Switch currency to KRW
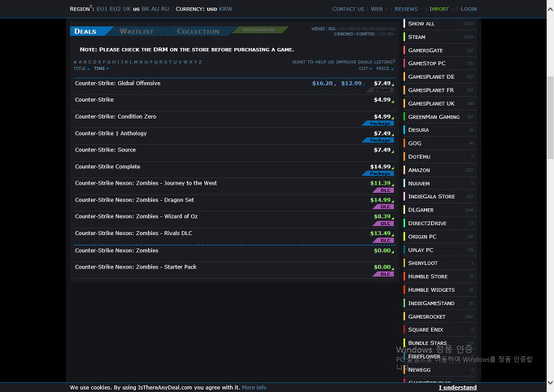Viewport: 554px width, 392px height. [x=225, y=9]
